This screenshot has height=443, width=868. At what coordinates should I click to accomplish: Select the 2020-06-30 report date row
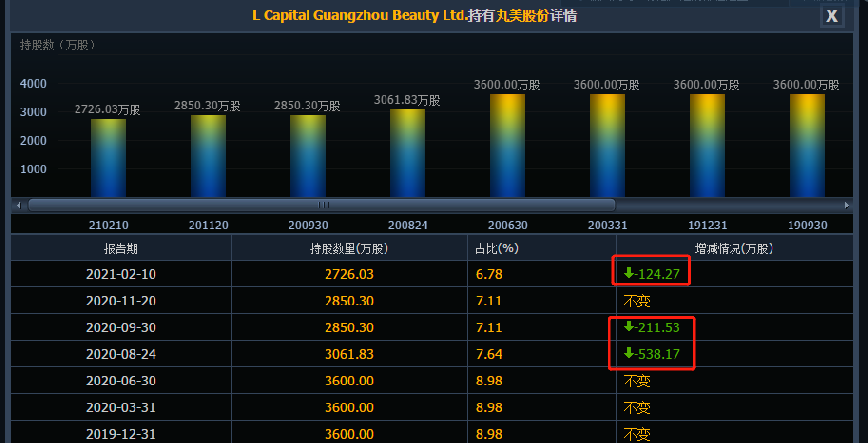pyautogui.click(x=432, y=381)
